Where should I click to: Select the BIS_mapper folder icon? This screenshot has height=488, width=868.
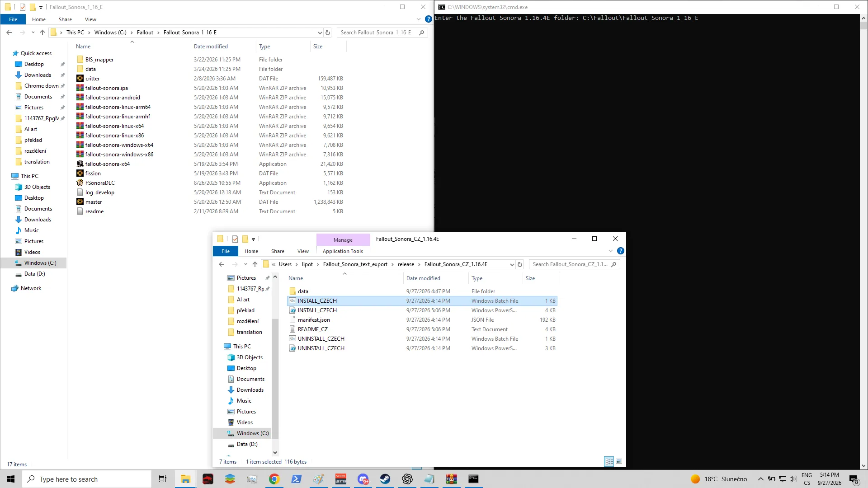(x=80, y=60)
